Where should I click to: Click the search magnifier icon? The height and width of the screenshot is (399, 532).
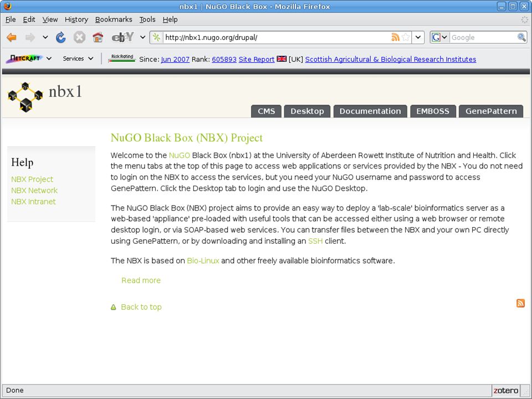(x=521, y=37)
